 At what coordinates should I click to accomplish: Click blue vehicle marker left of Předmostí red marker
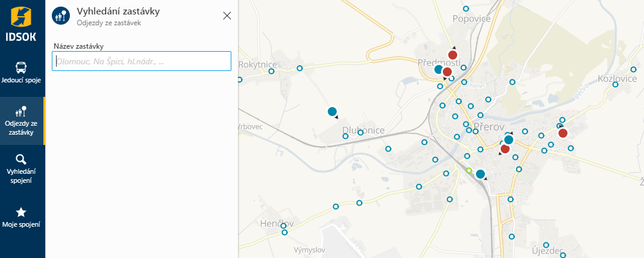[x=439, y=70]
